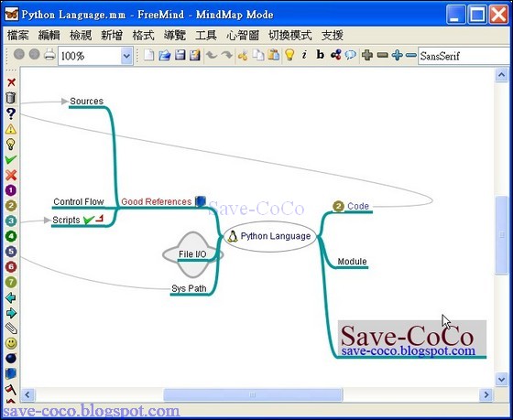Paste from clipboard toolbar icon

tap(274, 55)
